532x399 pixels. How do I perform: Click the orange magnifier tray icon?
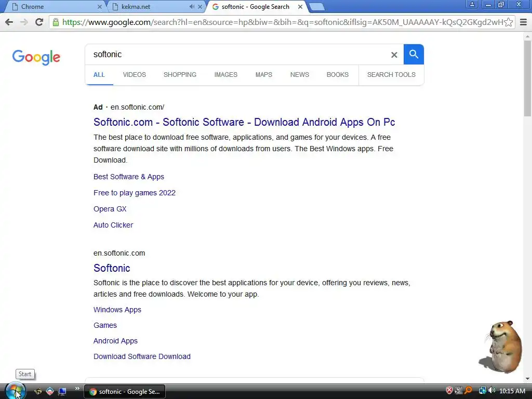[468, 391]
